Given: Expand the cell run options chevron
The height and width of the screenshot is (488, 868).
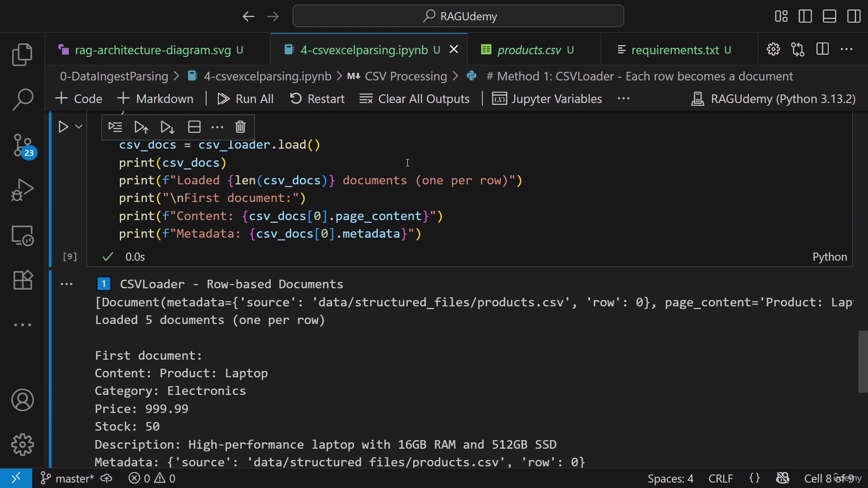Looking at the screenshot, I should pos(78,127).
